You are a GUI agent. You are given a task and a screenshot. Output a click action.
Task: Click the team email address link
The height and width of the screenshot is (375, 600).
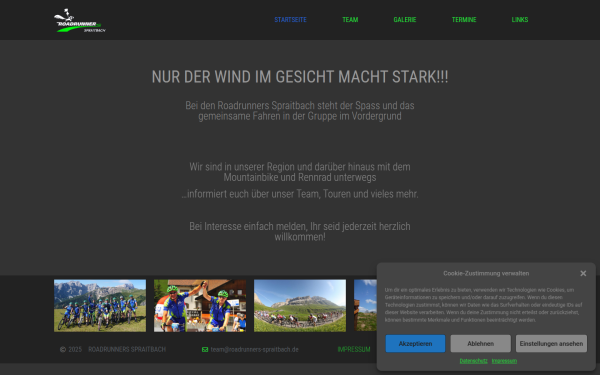click(x=254, y=349)
